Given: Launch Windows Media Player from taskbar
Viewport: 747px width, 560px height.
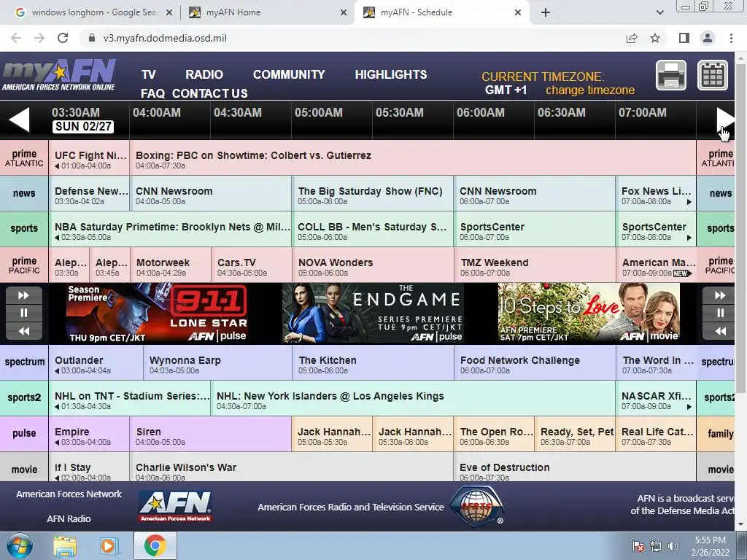Looking at the screenshot, I should coord(108,545).
